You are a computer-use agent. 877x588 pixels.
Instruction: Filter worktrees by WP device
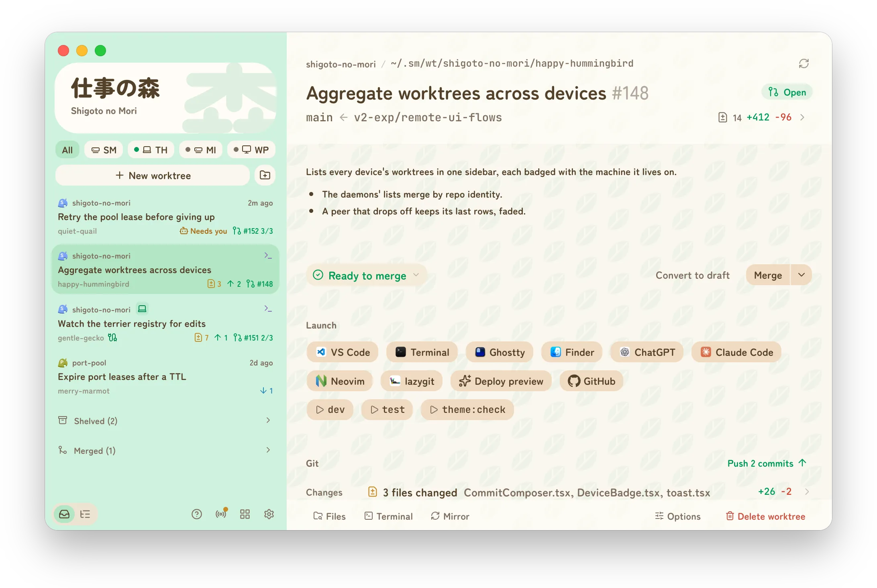251,150
